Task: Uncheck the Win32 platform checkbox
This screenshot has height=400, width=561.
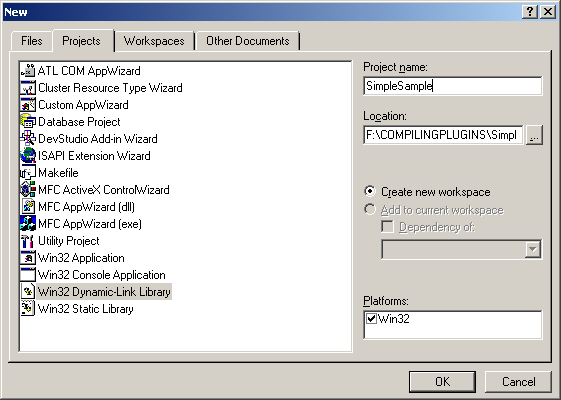Action: tap(371, 318)
